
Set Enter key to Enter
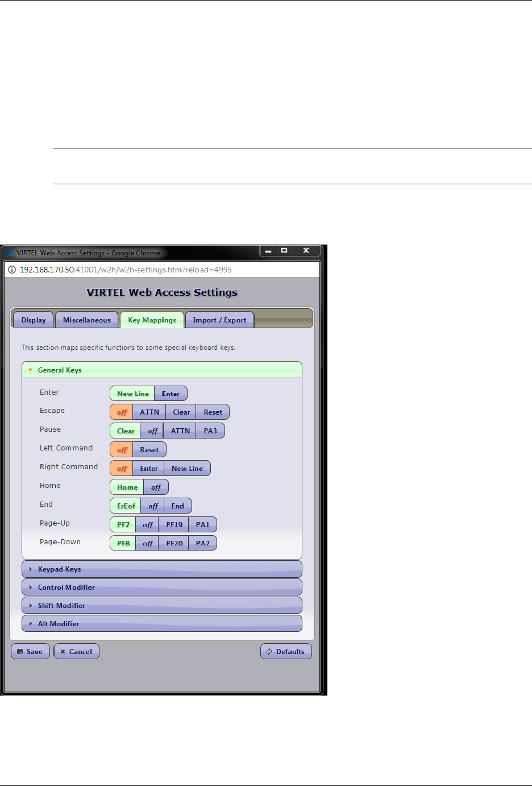click(x=171, y=394)
